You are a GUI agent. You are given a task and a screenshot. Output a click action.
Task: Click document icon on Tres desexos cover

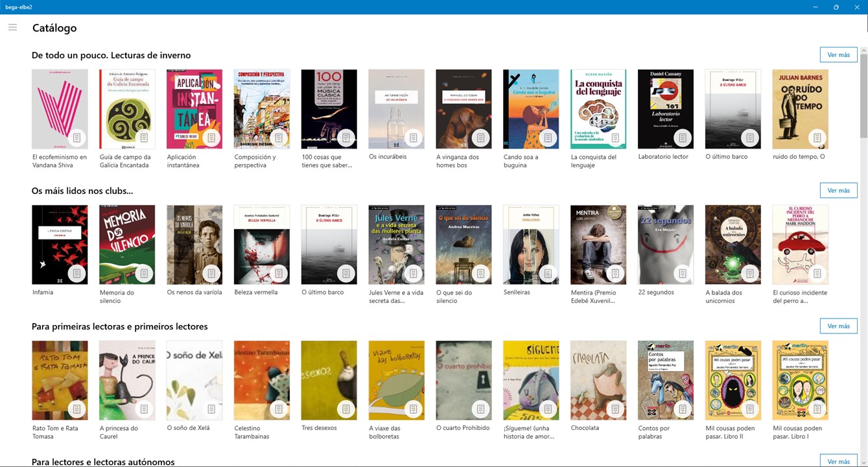[x=346, y=409]
